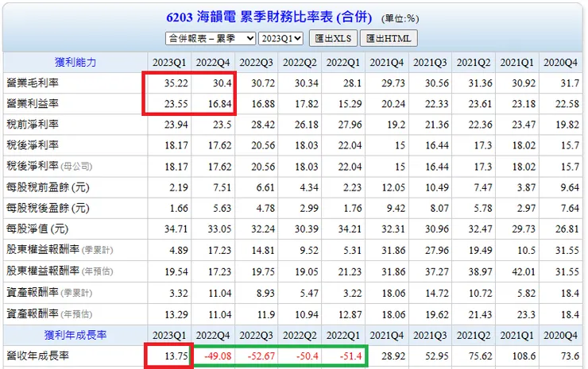Click the 2021Q1 column header in 獲利年成長率
The image size is (588, 369).
click(x=517, y=336)
